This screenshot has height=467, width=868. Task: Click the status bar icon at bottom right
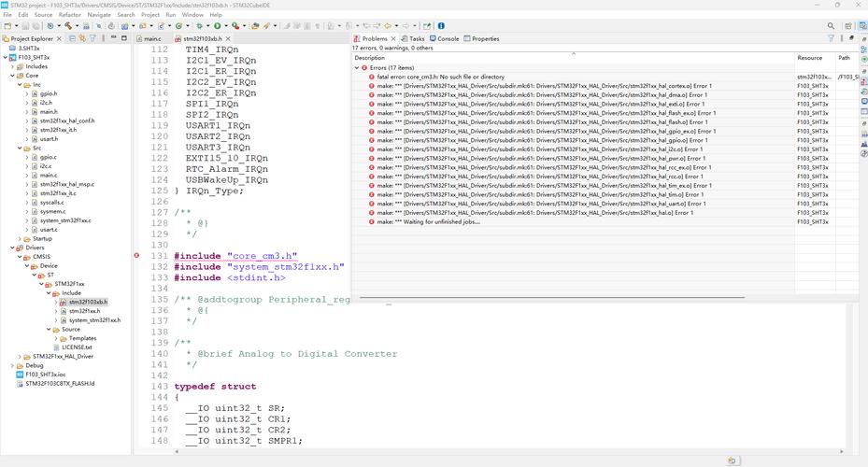tap(732, 460)
